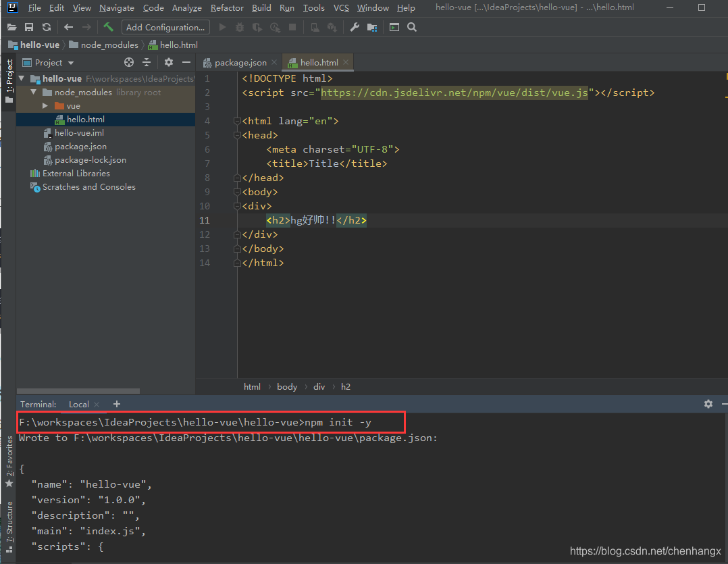Collapse the node_modules folder node

click(34, 92)
